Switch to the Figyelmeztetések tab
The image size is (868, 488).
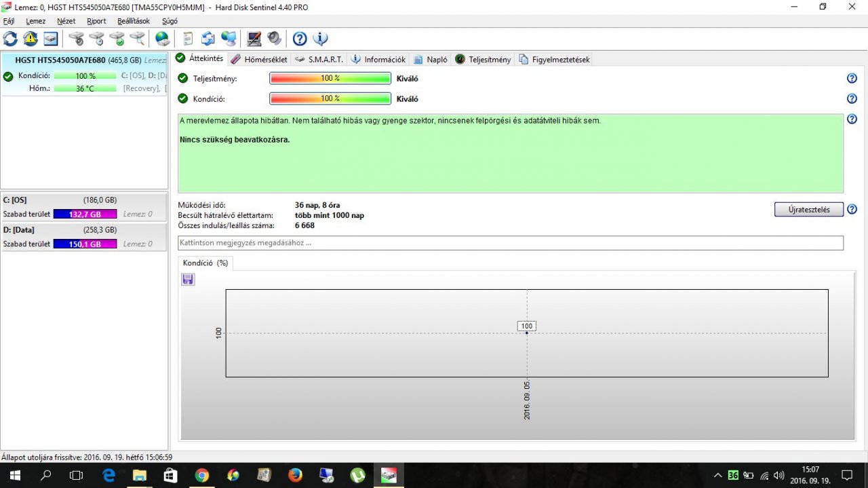pyautogui.click(x=554, y=59)
